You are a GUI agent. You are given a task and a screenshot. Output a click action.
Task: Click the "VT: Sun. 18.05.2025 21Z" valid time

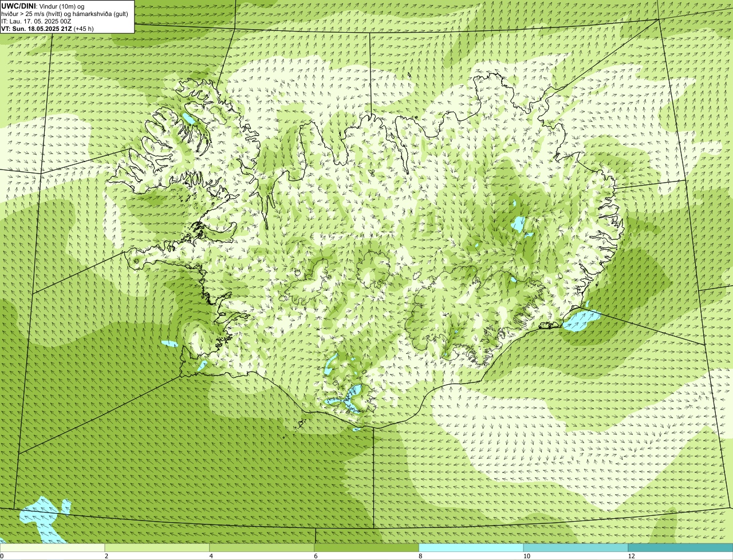click(x=37, y=29)
